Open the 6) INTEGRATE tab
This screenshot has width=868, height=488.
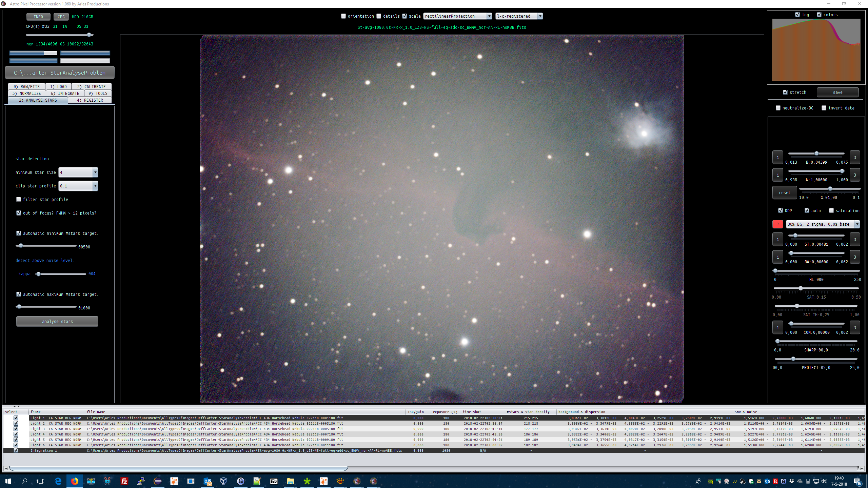tap(65, 93)
